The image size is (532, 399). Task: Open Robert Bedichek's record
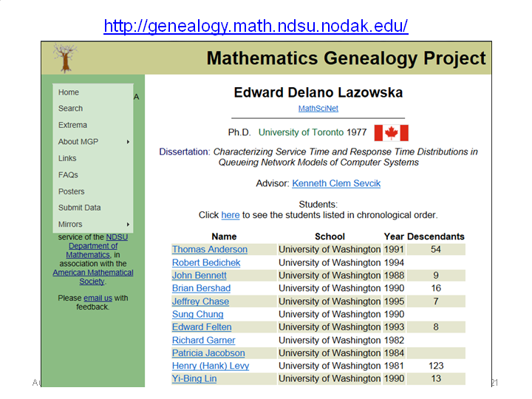[206, 262]
